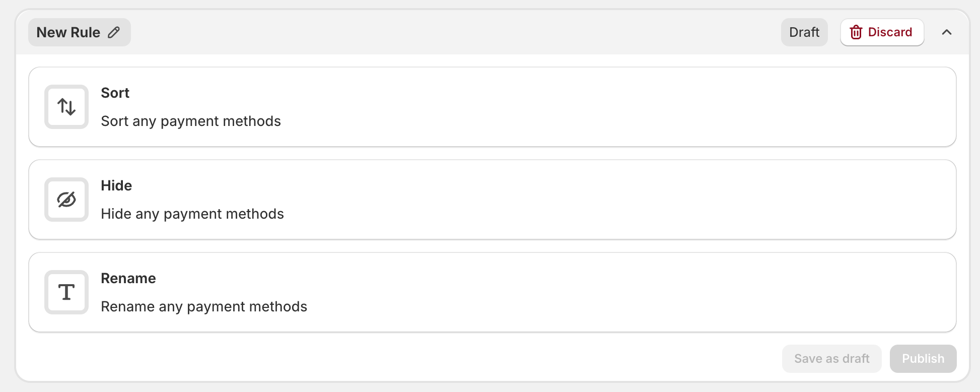Viewport: 980px width, 392px height.
Task: Click the Hide crossed-eye icon
Action: click(66, 200)
